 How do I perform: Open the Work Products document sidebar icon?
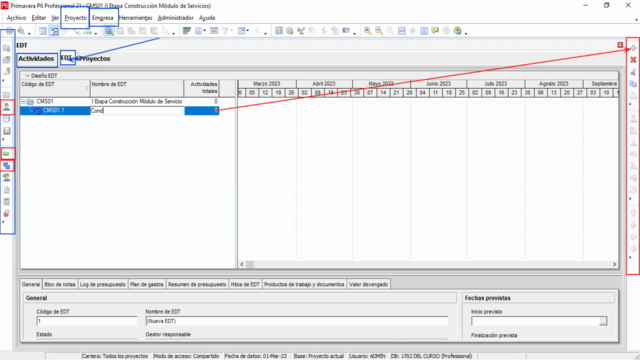(x=7, y=190)
